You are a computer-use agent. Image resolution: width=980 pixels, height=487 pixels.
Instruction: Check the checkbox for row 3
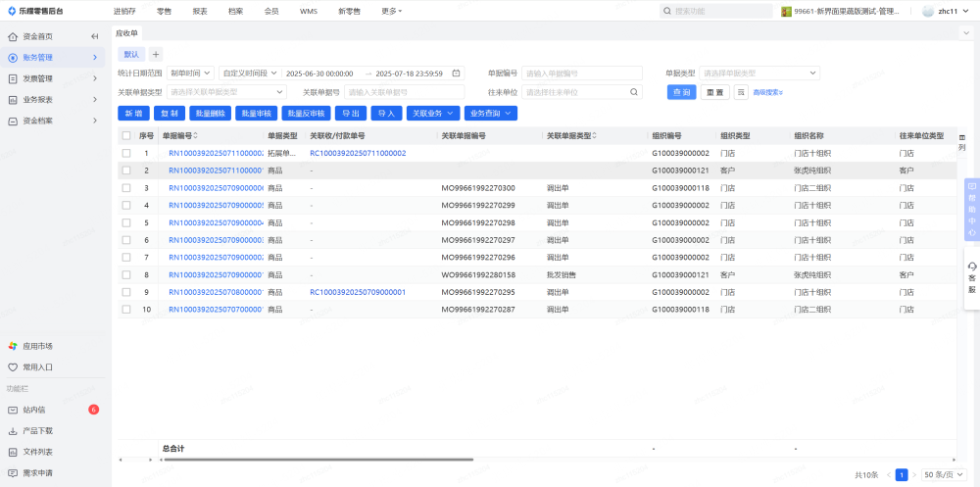(125, 187)
